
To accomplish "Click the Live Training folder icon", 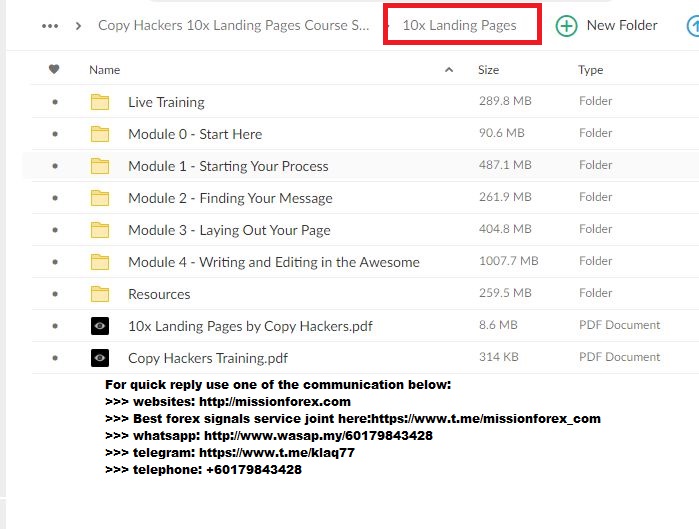I will pyautogui.click(x=100, y=102).
